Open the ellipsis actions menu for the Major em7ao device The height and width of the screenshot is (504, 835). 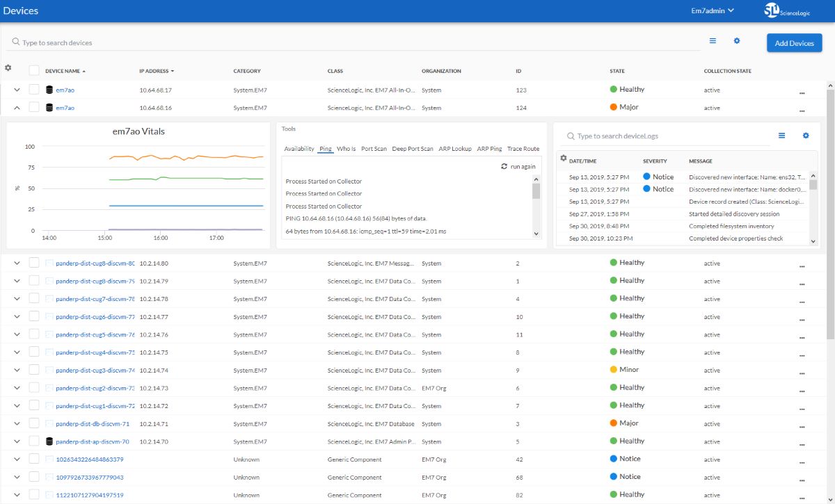click(802, 111)
